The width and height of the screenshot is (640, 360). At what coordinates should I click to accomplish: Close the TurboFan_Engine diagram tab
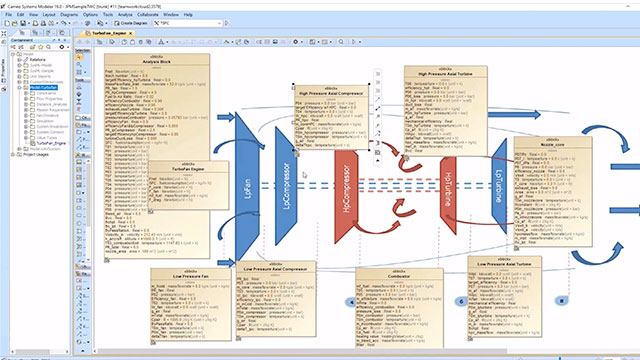click(x=131, y=33)
